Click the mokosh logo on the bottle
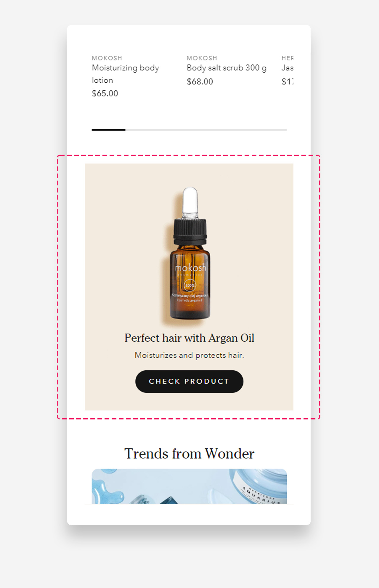379x588 pixels. [190, 268]
